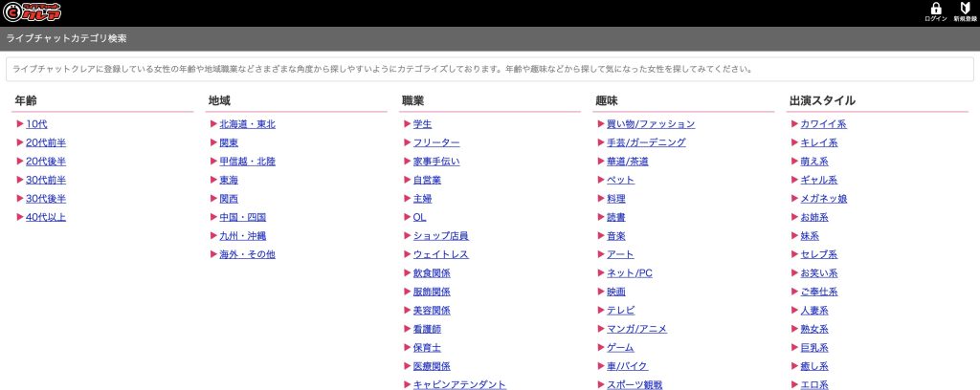
Task: Open the 手芸/ガーデニング hobby link
Action: (646, 142)
